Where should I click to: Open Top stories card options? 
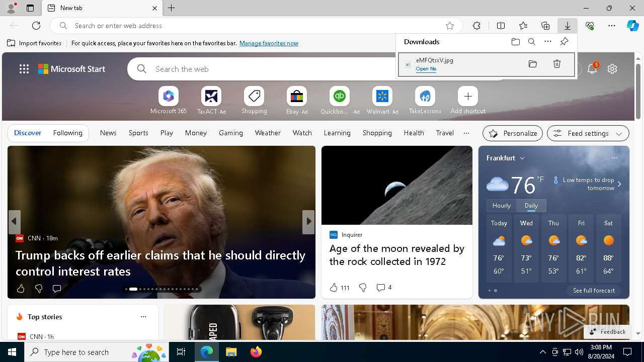coord(143,317)
